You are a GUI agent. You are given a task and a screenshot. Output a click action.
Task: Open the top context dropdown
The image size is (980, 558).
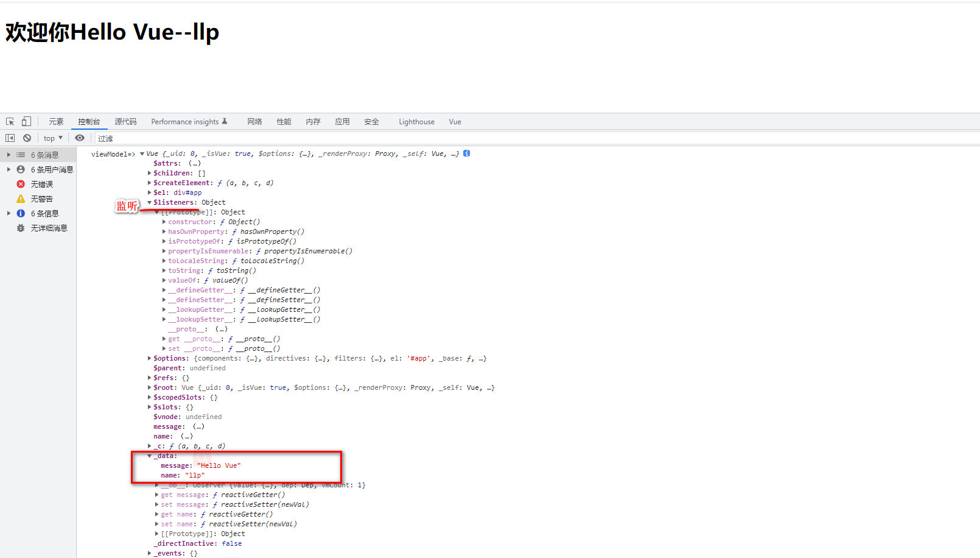point(53,138)
